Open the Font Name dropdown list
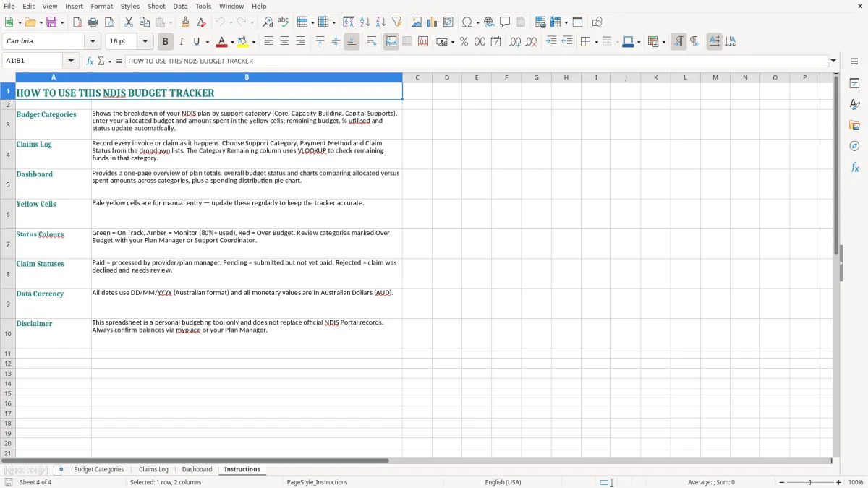 point(92,42)
